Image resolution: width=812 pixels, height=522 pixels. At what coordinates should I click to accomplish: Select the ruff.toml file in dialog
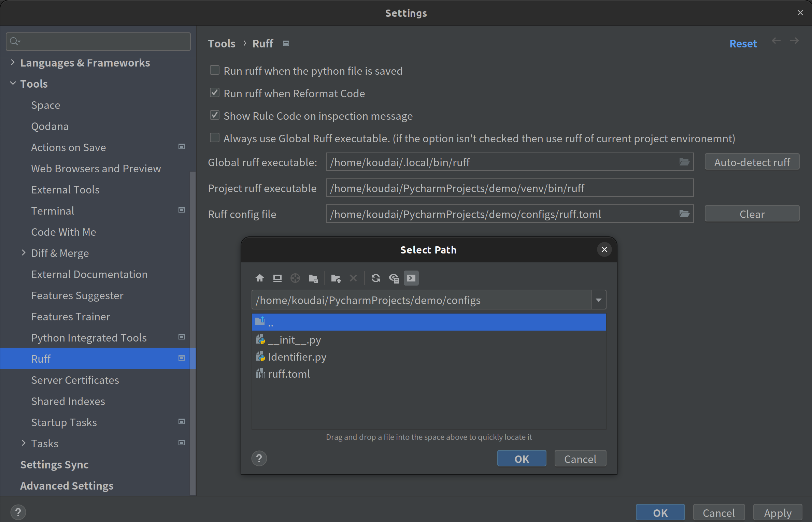tap(289, 374)
